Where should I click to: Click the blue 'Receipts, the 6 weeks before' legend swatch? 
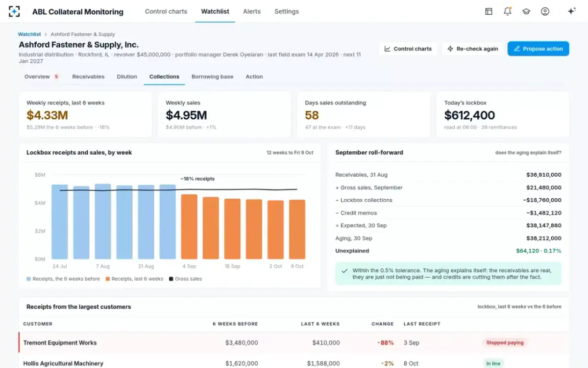(x=28, y=279)
